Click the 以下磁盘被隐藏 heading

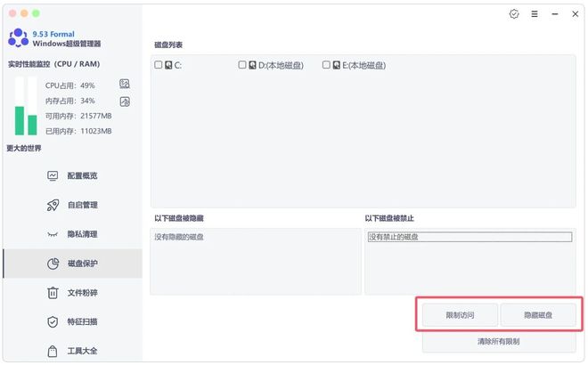coord(179,218)
